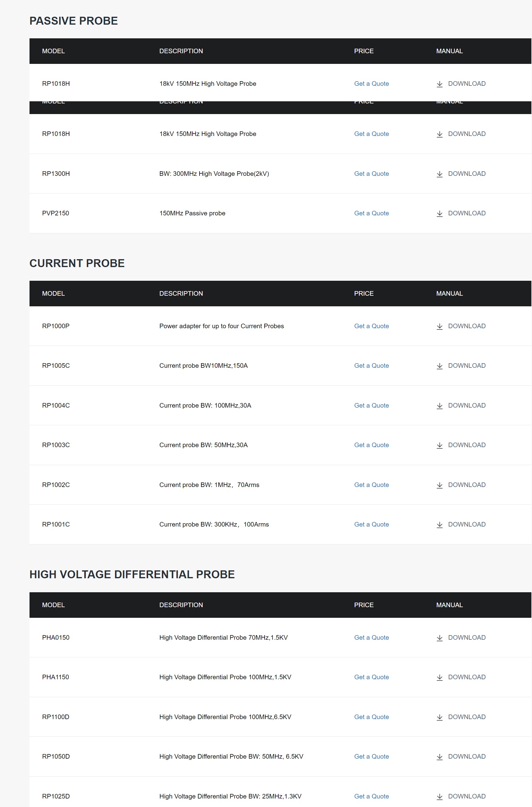Click download icon for RP1050D manual
The width and height of the screenshot is (532, 807).
coord(439,757)
